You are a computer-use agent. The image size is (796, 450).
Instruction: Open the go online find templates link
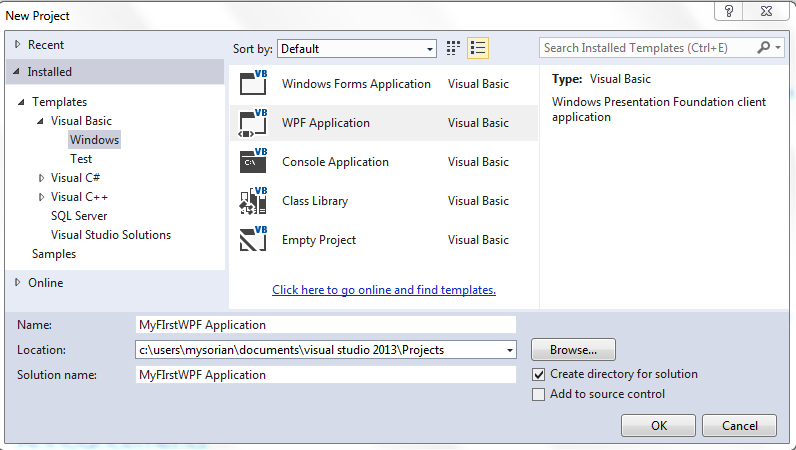(x=384, y=290)
